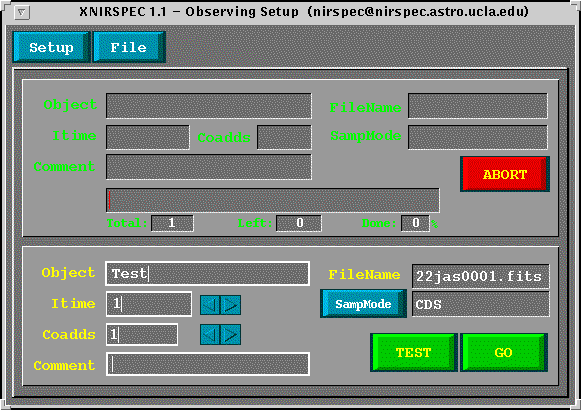The image size is (581, 410).
Task: Click the green TEST button
Action: (414, 352)
